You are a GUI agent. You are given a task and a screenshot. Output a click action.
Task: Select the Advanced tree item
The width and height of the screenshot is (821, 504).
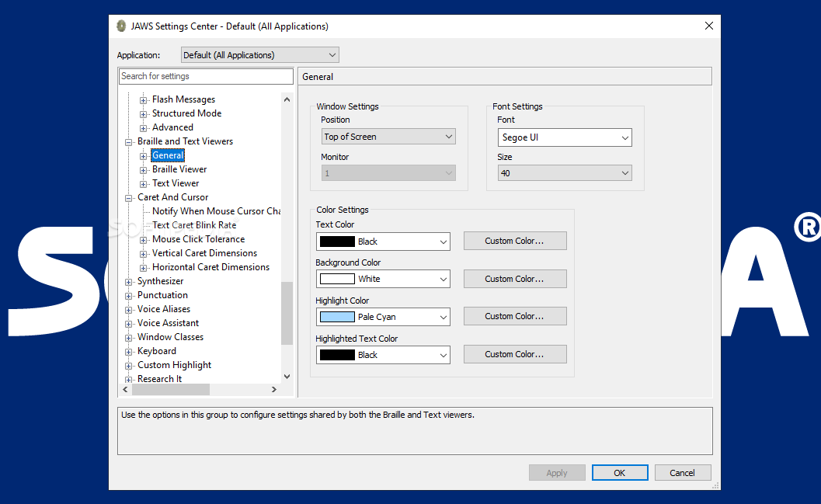172,127
